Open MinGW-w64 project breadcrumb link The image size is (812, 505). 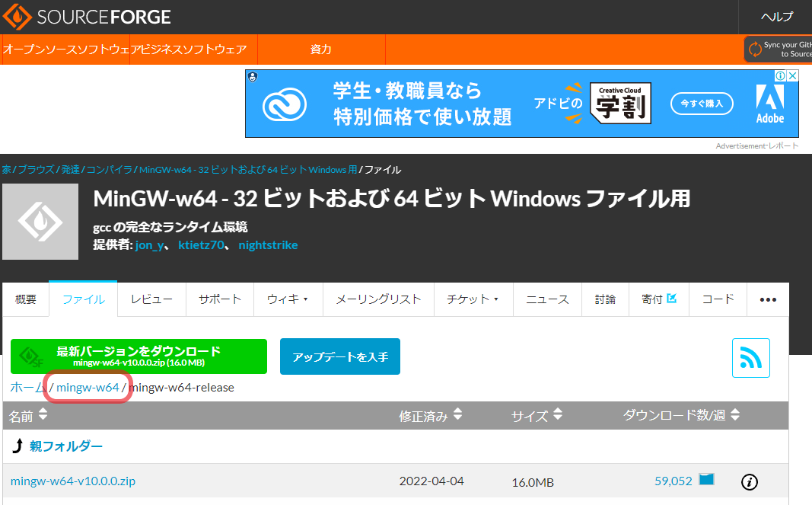(247, 170)
